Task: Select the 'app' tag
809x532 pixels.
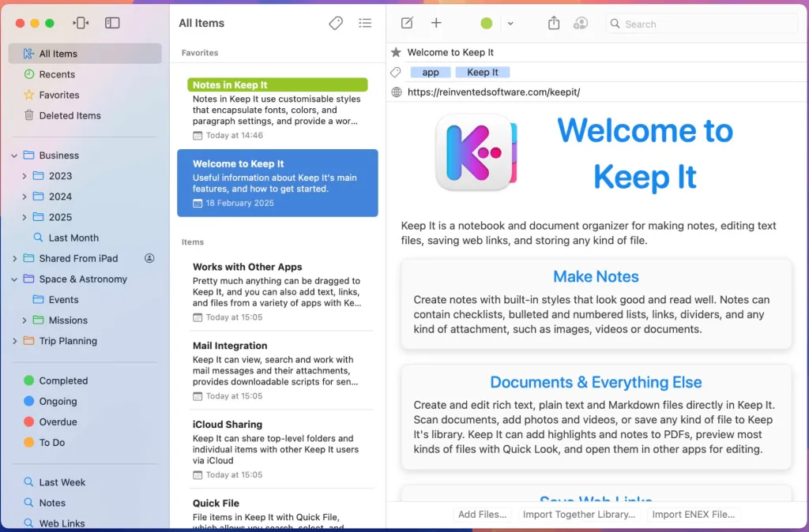Action: [431, 72]
